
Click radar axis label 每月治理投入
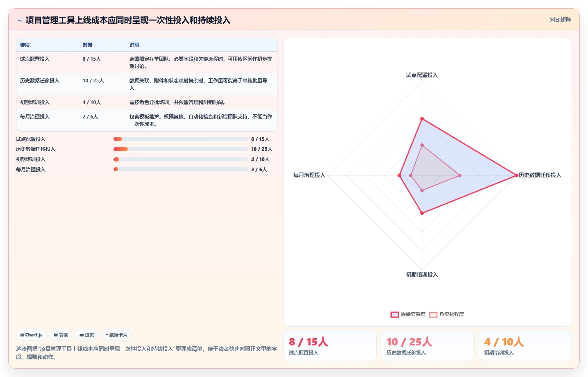pos(309,175)
